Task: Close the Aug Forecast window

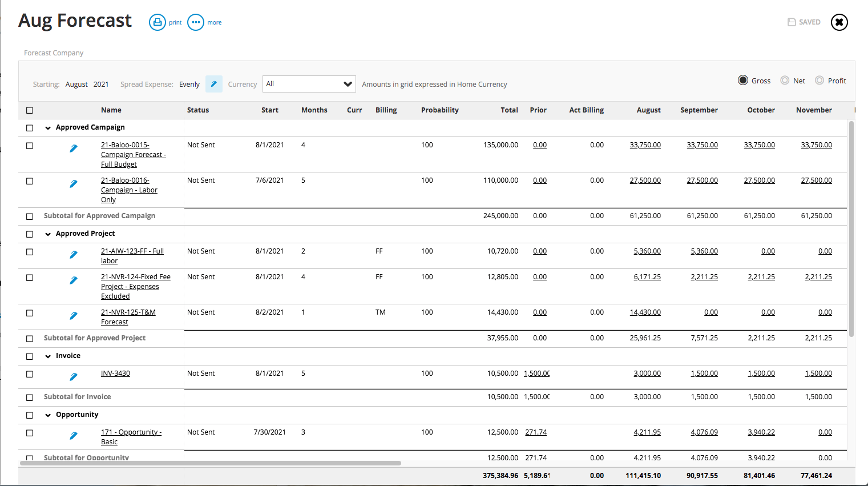Action: 839,22
